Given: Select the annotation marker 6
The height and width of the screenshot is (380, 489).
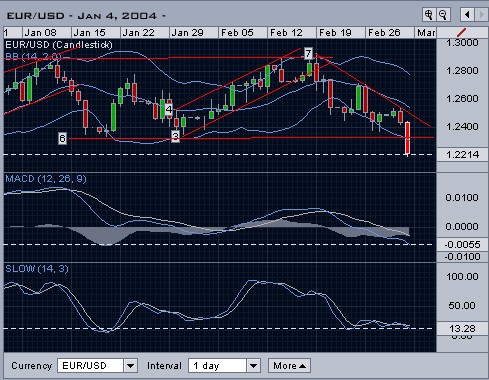Looking at the screenshot, I should pyautogui.click(x=62, y=138).
